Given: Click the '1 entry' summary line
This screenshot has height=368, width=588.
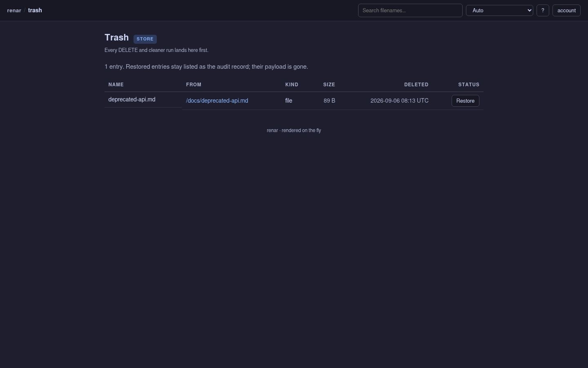Looking at the screenshot, I should pyautogui.click(x=206, y=67).
